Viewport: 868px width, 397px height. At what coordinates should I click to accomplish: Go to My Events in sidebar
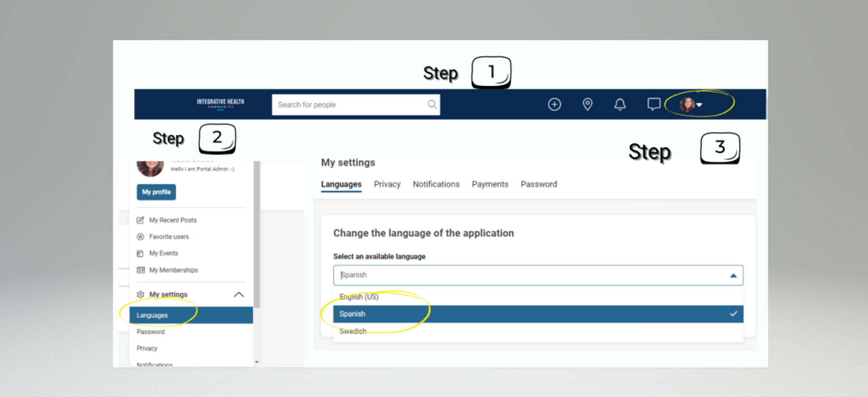(x=163, y=253)
